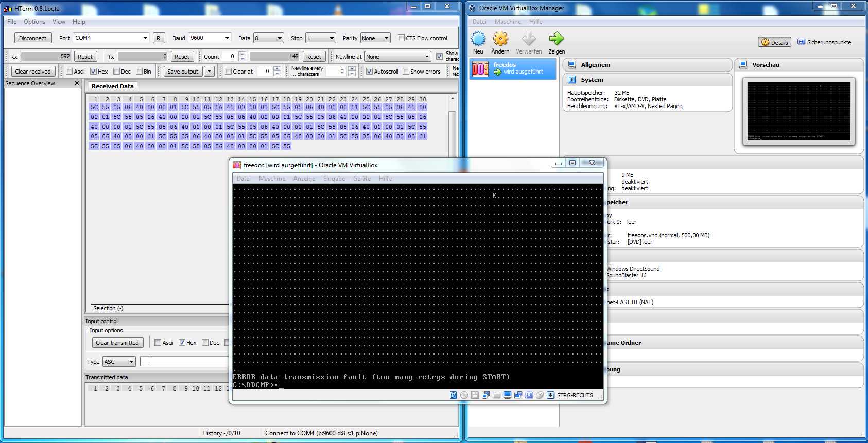Click the mouse integration icon in VM status bar
This screenshot has width=868, height=443.
tap(540, 395)
